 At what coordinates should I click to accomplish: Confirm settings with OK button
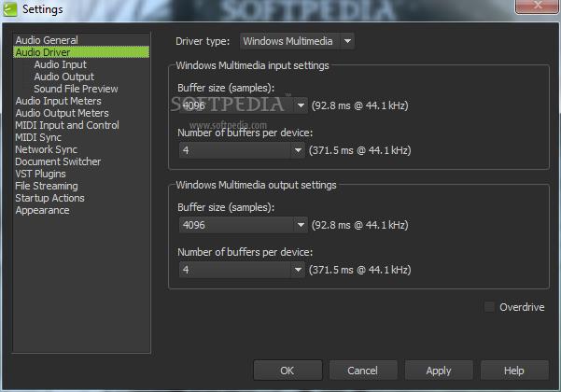tap(288, 371)
